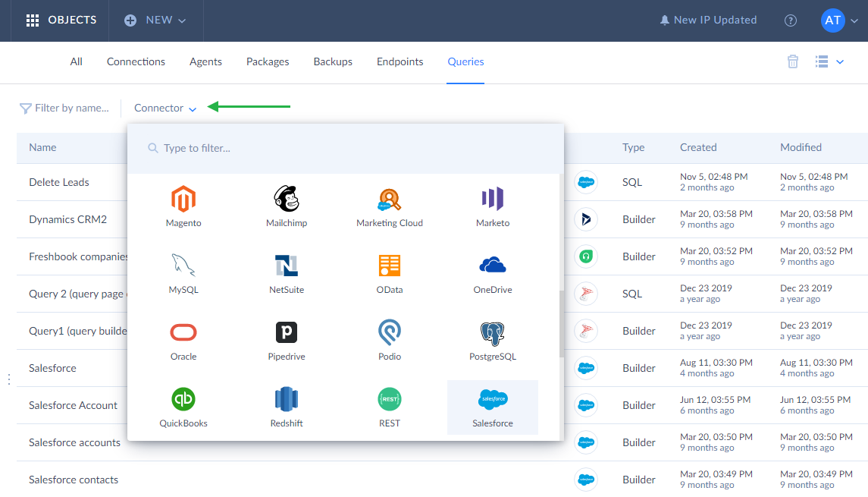Choose the Redshift connector
Screen dimensions: 868x497
pos(287,407)
